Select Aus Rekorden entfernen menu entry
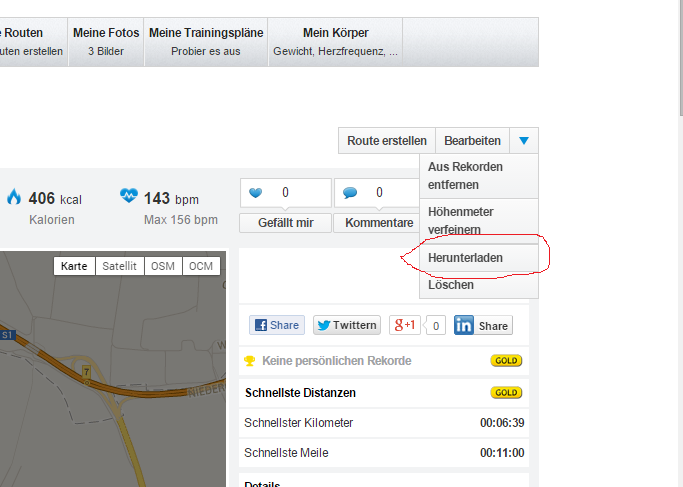Viewport: 683px width, 487px height. pos(479,176)
